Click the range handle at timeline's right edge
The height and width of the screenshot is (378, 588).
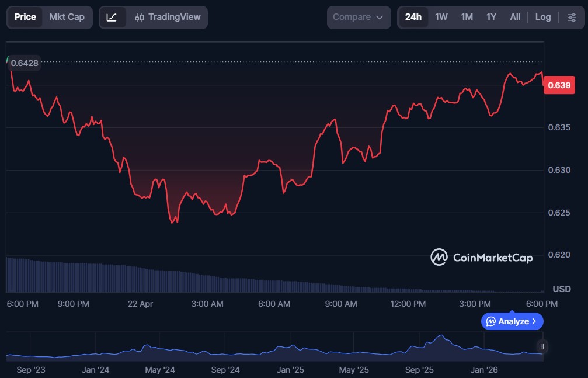[542, 346]
